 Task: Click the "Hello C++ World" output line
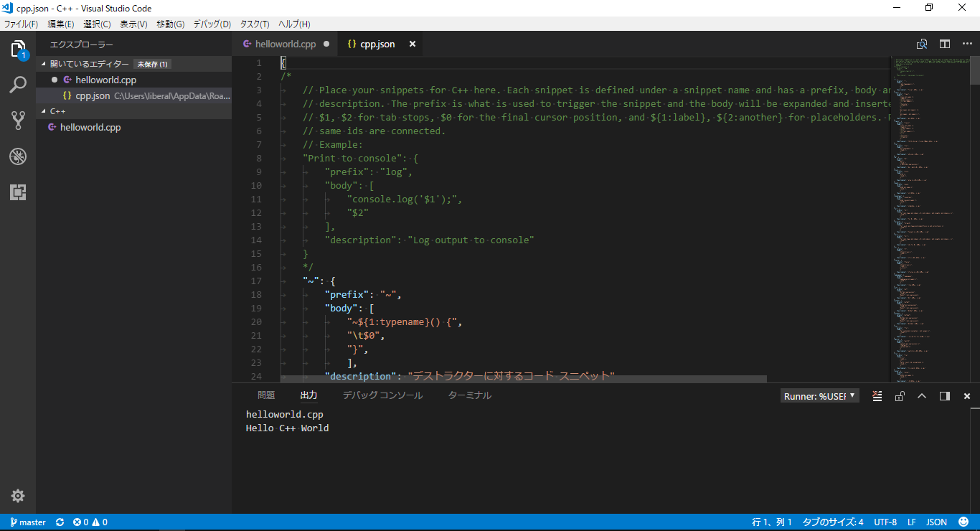(288, 428)
